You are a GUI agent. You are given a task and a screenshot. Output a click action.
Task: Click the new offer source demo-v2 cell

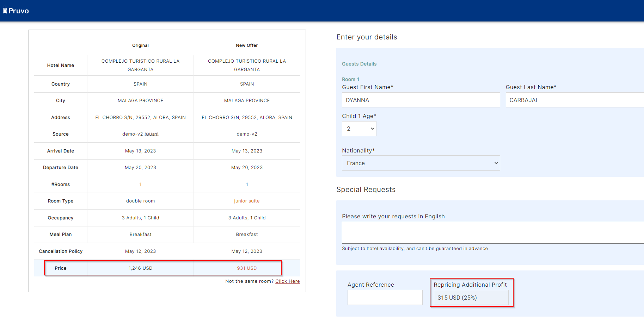247,134
